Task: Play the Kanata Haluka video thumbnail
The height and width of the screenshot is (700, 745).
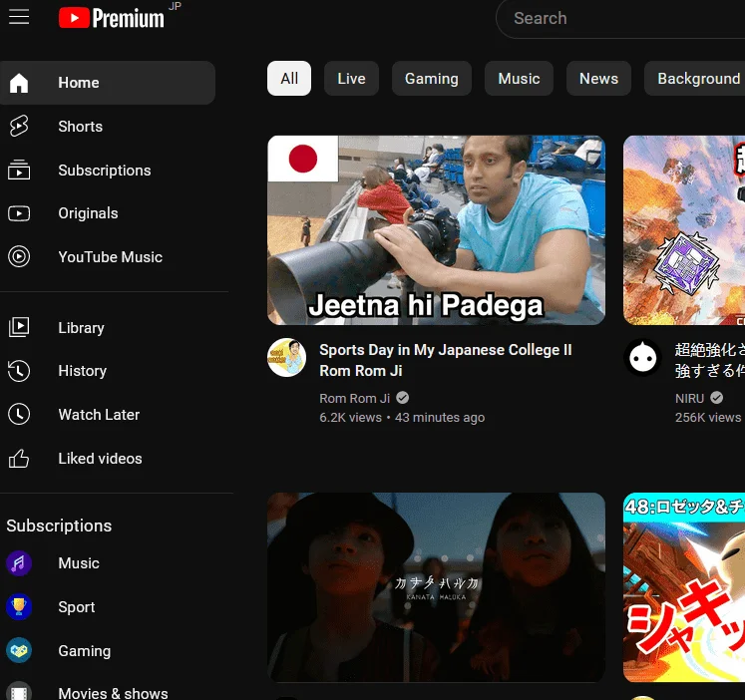Action: (436, 587)
